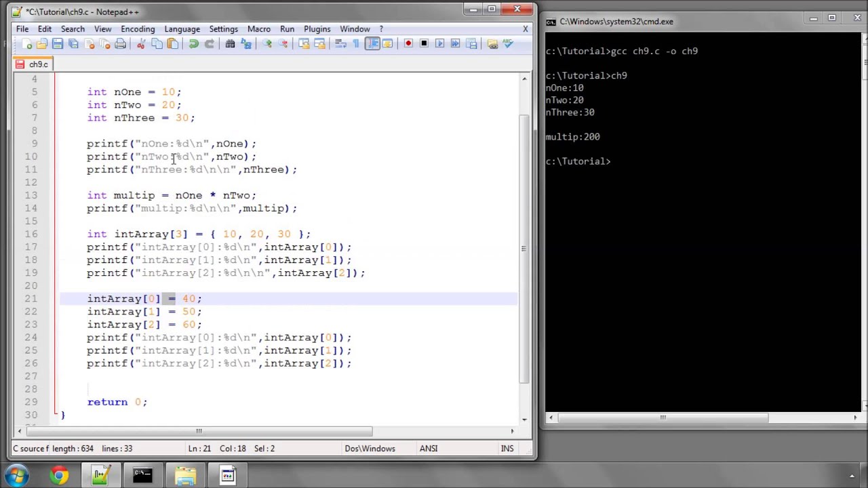
Task: Click the Copy toolbar icon
Action: click(157, 44)
